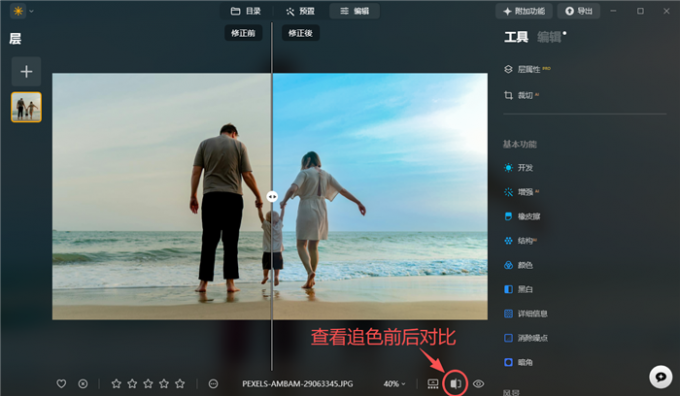The image size is (680, 396).
Task: Click the before/after divider handle
Action: pyautogui.click(x=272, y=196)
